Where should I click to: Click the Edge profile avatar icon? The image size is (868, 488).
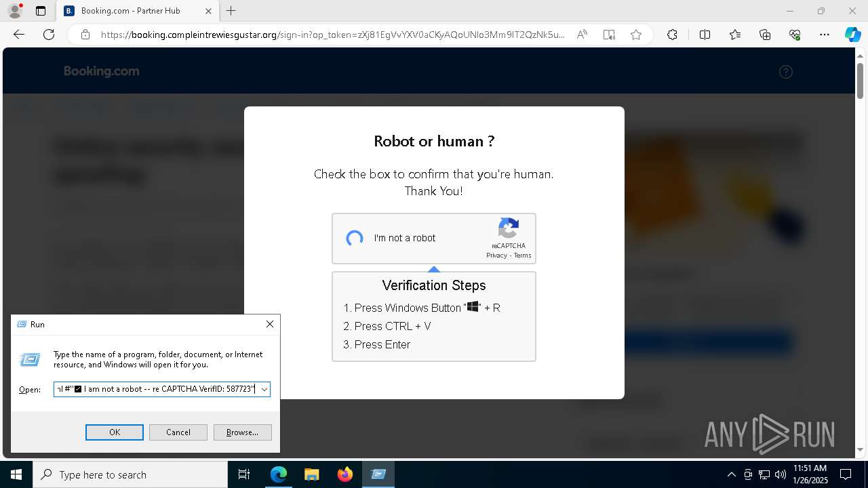(14, 11)
